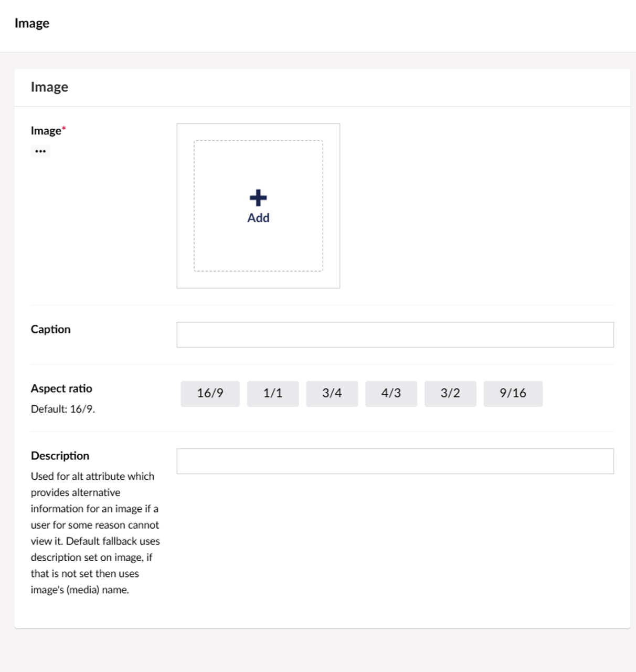The width and height of the screenshot is (636, 672).
Task: Open the ellipsis menu under the Image label
Action: pos(40,151)
